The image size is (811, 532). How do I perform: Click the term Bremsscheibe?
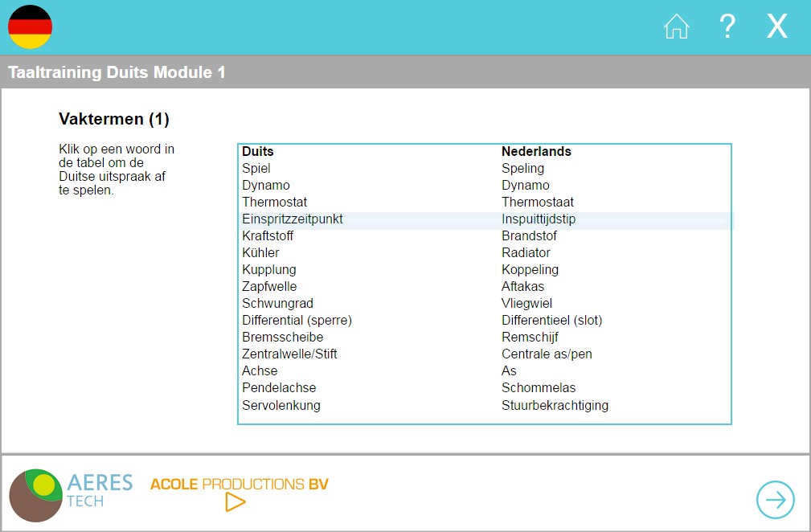(x=282, y=338)
